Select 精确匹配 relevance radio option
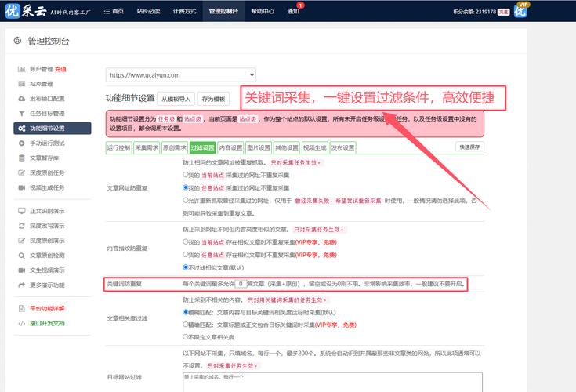 [186, 325]
